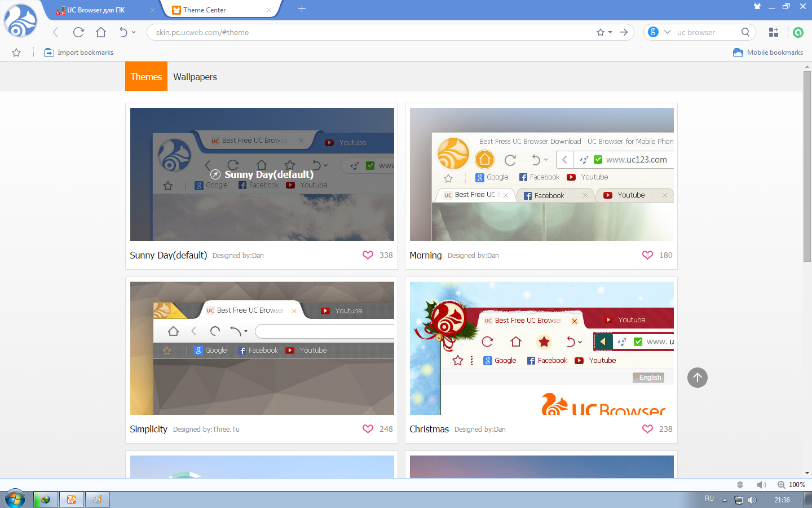The height and width of the screenshot is (508, 812).
Task: Open Mobile bookmarks
Action: coord(768,52)
